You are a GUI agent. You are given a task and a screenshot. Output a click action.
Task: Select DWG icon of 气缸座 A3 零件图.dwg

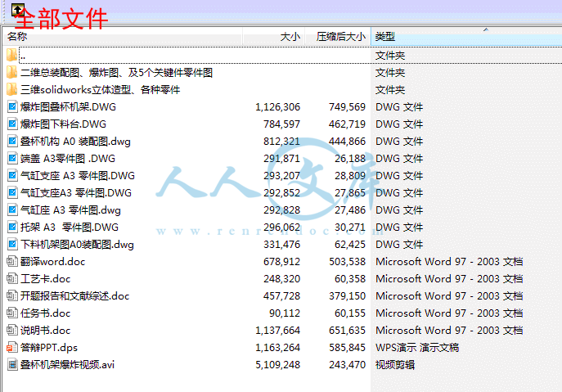12,210
